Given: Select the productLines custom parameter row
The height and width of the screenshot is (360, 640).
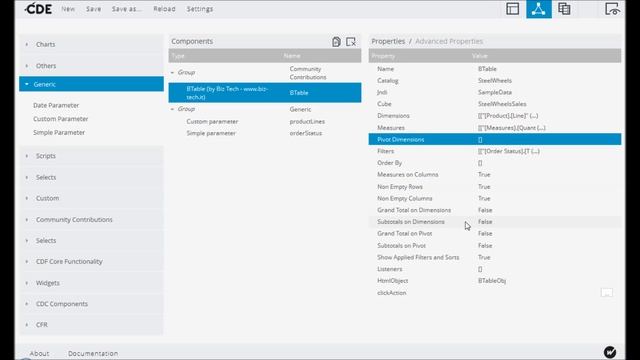Looking at the screenshot, I should coord(265,122).
